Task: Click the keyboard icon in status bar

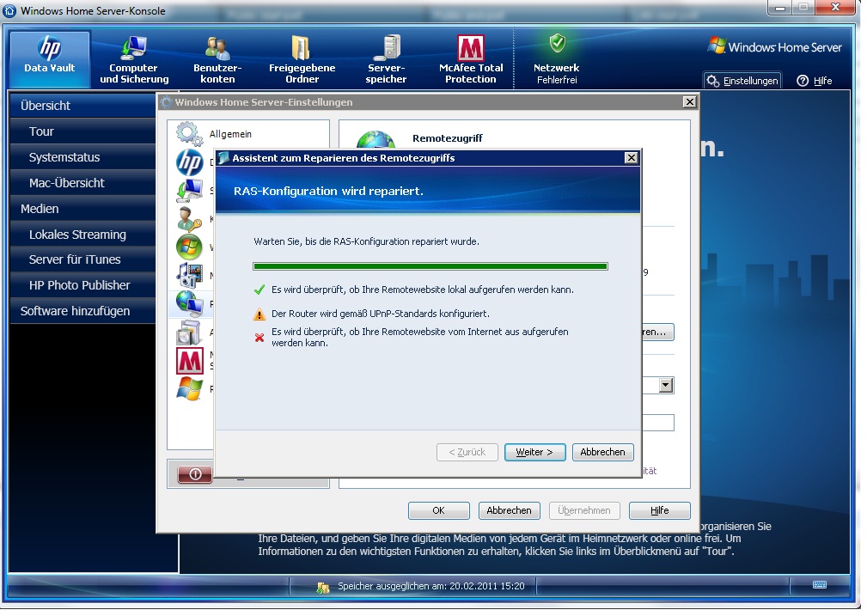Action: click(x=820, y=585)
